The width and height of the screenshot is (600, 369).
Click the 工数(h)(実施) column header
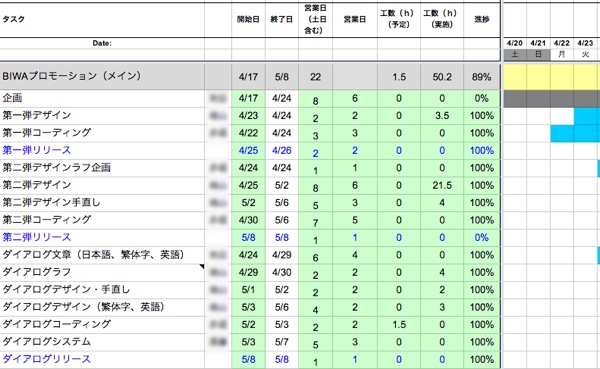point(442,19)
